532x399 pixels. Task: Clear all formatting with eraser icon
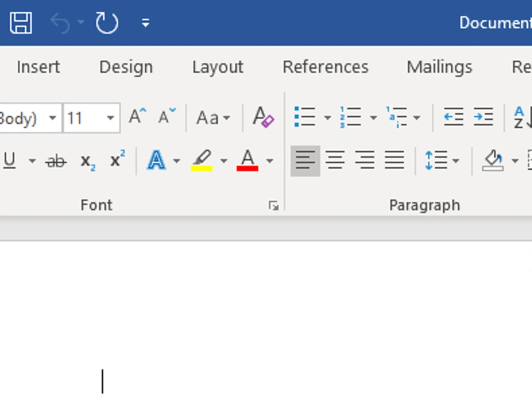[263, 117]
